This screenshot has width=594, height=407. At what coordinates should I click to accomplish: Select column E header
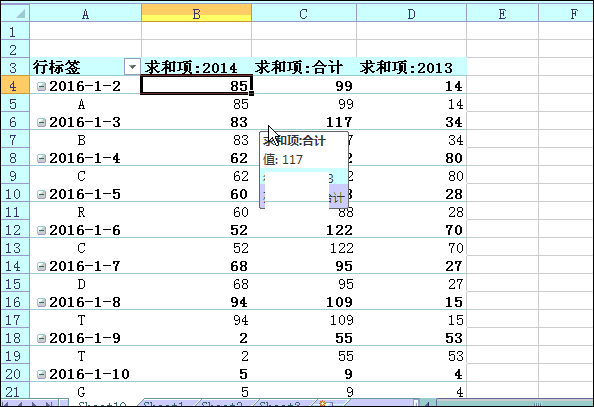click(x=502, y=14)
